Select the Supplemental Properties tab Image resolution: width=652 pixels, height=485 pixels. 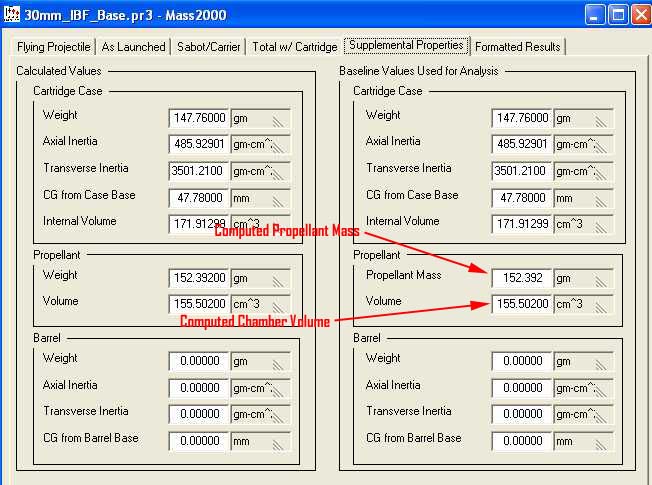406,46
